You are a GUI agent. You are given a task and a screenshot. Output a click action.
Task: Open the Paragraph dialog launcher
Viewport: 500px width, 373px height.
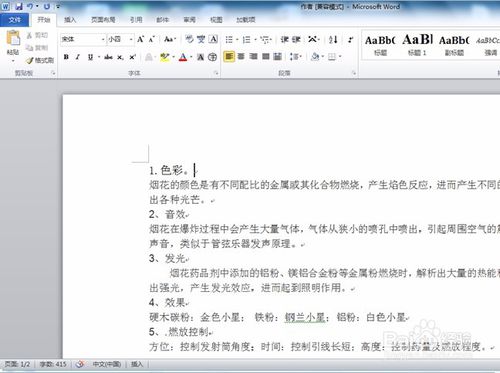click(x=354, y=73)
